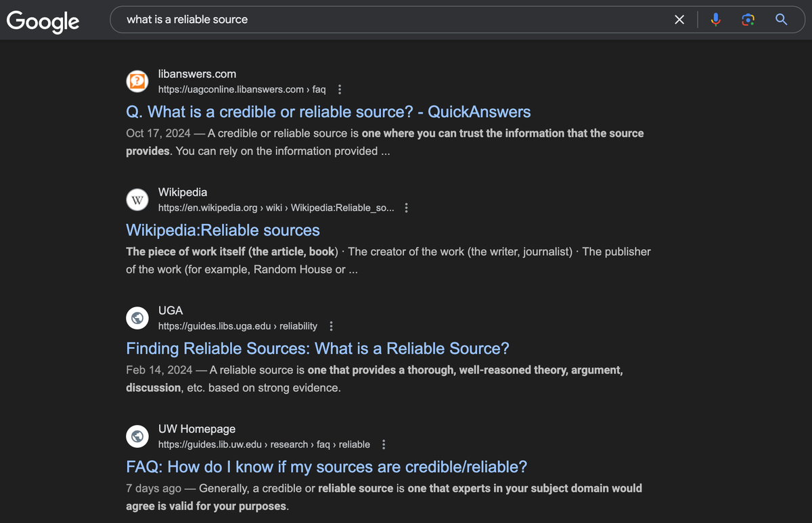Image resolution: width=812 pixels, height=523 pixels.
Task: Click the UW Homepage favicon
Action: [137, 436]
